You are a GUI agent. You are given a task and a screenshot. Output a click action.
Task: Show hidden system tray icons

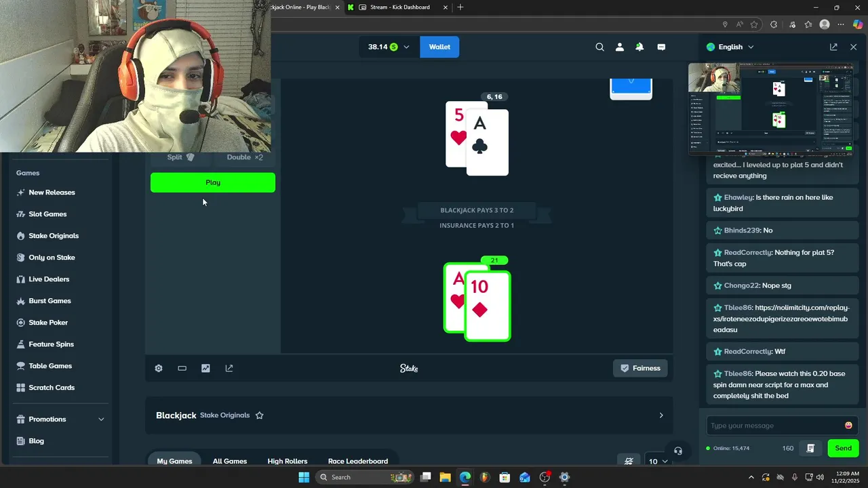(751, 477)
